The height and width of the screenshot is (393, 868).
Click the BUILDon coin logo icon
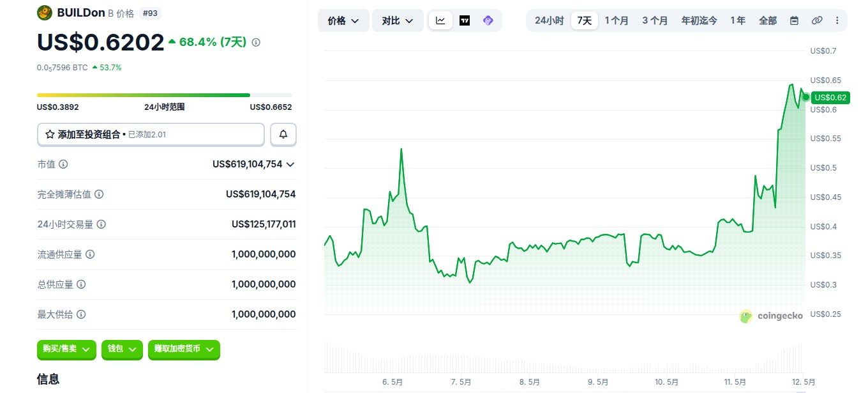click(45, 13)
